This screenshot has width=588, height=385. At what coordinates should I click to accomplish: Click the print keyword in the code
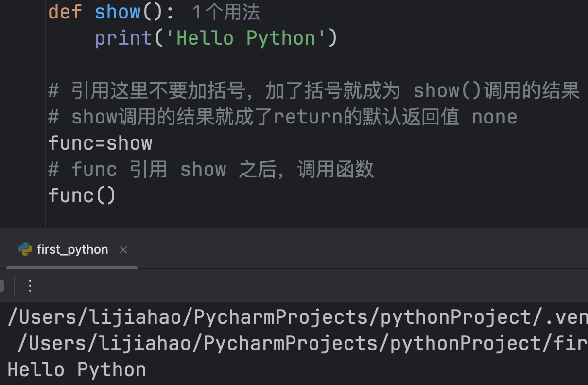[x=123, y=38]
